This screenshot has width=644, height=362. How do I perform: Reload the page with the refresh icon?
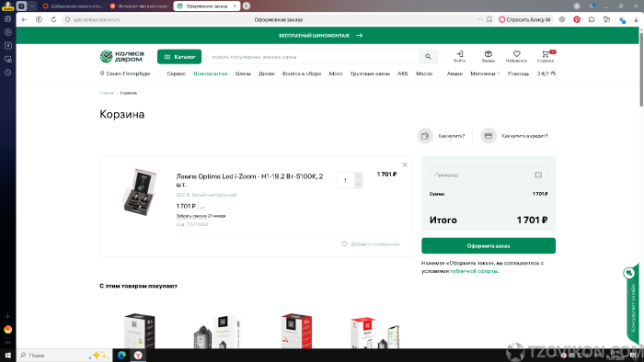point(53,19)
